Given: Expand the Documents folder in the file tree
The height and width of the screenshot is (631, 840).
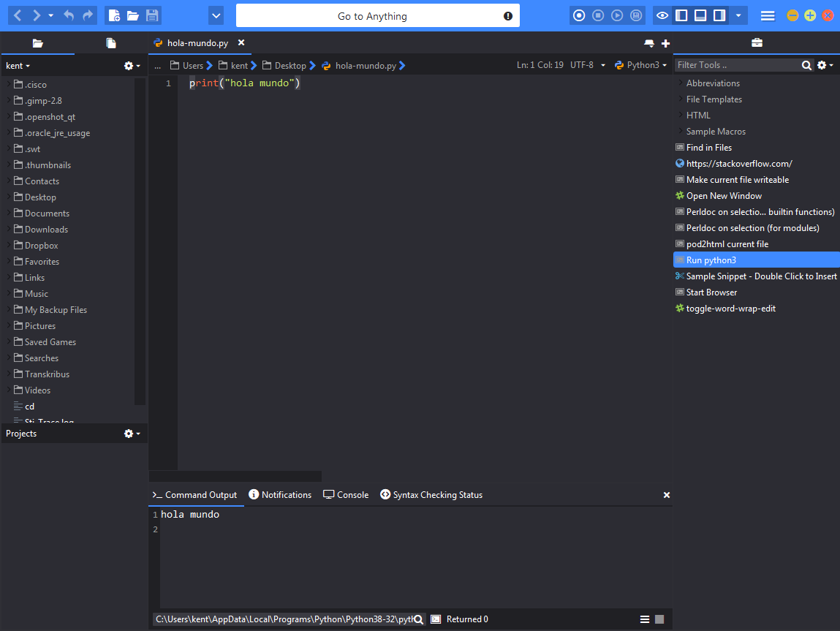Looking at the screenshot, I should point(9,214).
